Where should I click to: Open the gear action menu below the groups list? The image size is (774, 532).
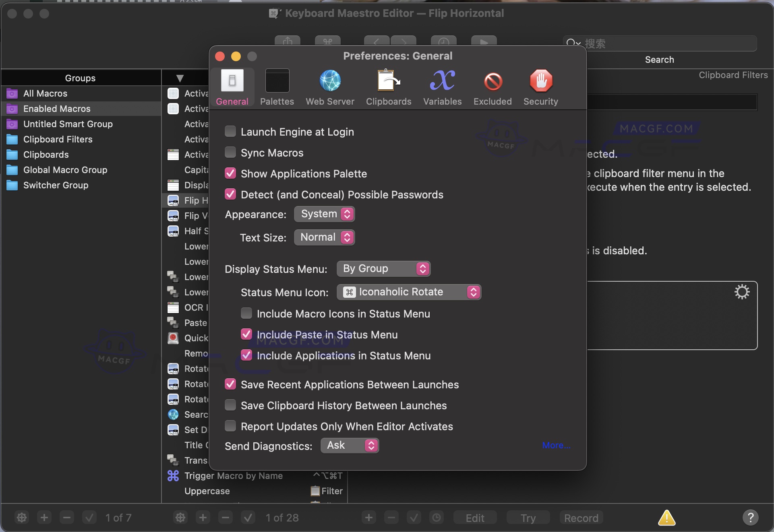pos(21,518)
